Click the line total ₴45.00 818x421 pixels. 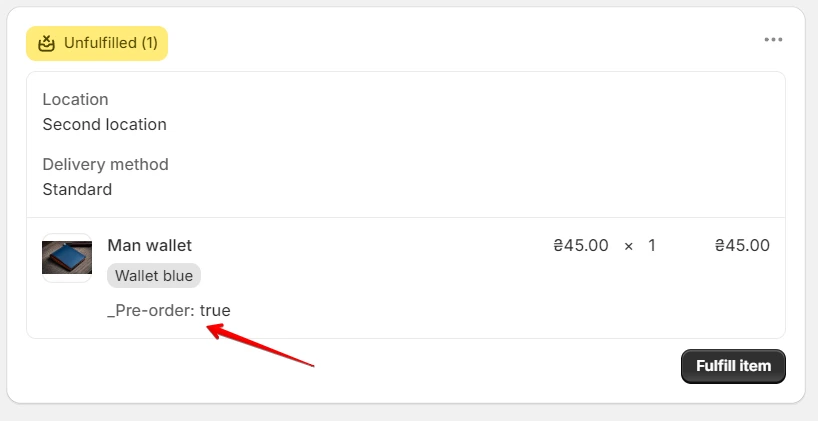(x=742, y=245)
